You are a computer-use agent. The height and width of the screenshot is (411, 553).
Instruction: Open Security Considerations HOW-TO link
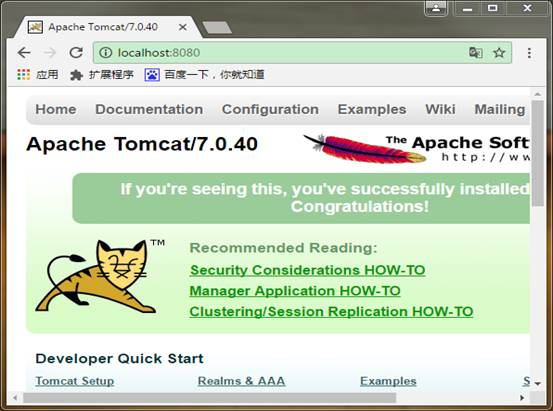coord(308,270)
